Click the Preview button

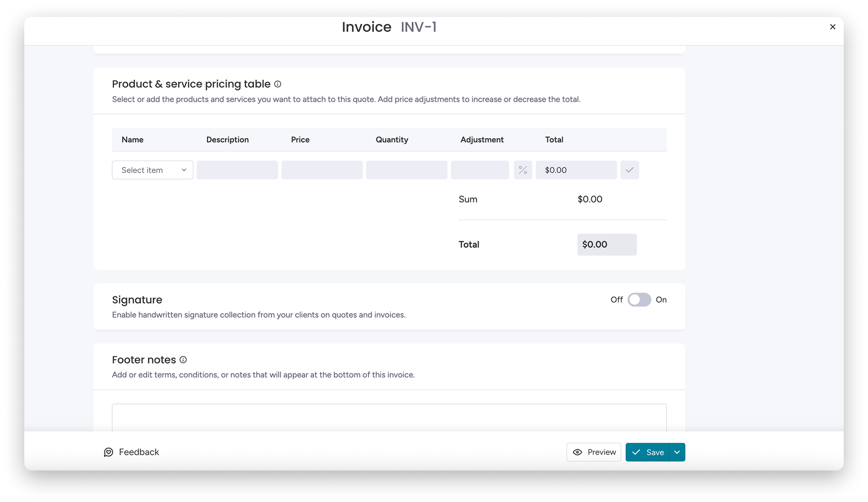click(594, 452)
